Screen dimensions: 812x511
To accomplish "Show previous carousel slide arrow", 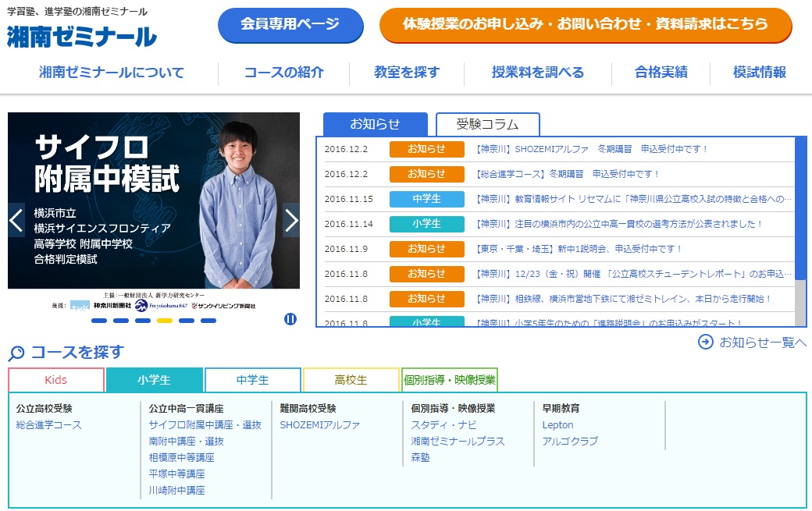I will [16, 220].
